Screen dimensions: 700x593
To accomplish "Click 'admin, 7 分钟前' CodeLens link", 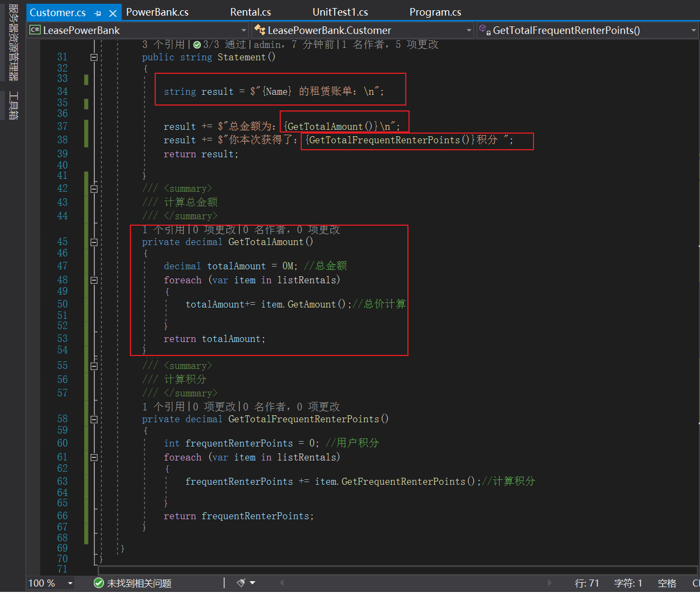I will [294, 45].
